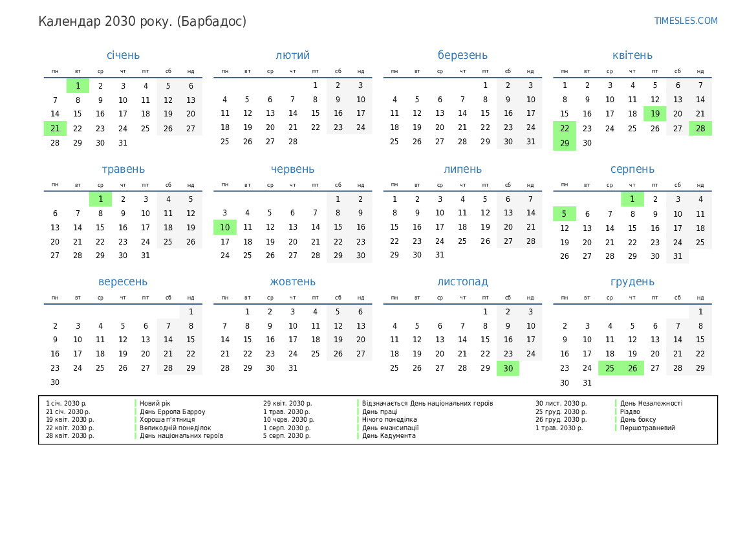Open the TIMESLES.COM link
The image size is (756, 535).
point(686,21)
